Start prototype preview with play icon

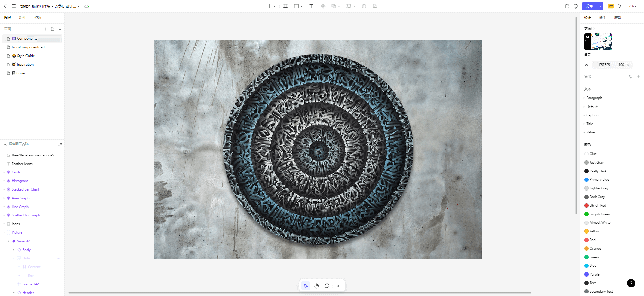[x=619, y=6]
